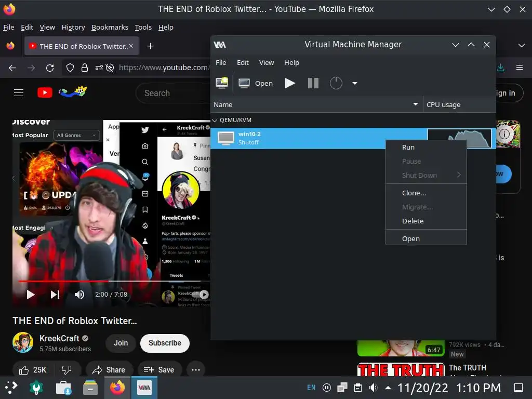Open File menu in Virtual Machine Manager
The image size is (532, 399).
tap(221, 62)
